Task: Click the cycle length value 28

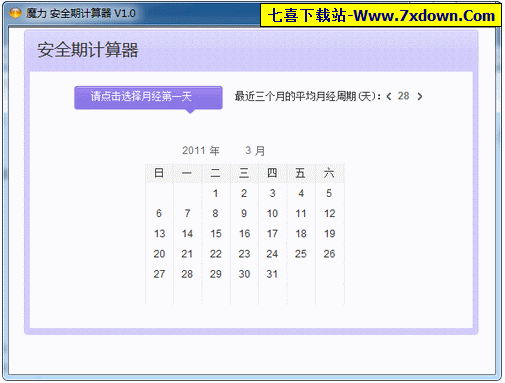Action: [x=403, y=96]
